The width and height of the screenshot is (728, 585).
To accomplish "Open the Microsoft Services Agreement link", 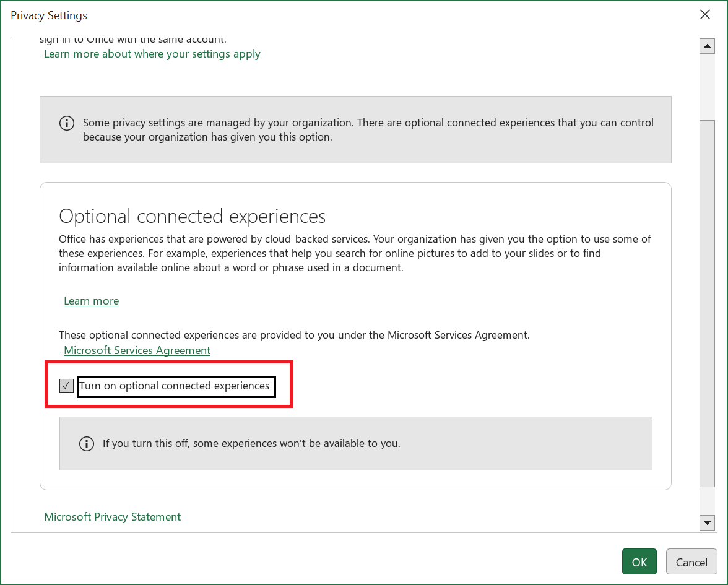I will click(137, 350).
